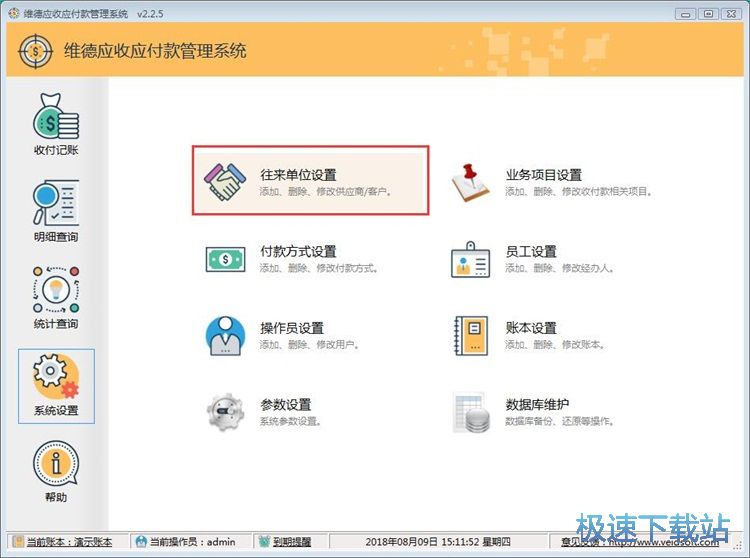Click the description 添加、删除、修改经办人

pos(560,268)
